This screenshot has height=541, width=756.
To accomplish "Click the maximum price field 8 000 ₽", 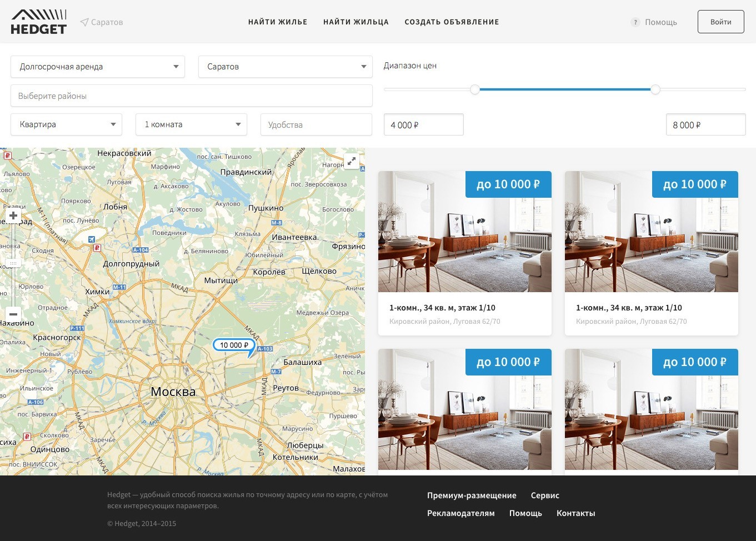I will point(705,125).
